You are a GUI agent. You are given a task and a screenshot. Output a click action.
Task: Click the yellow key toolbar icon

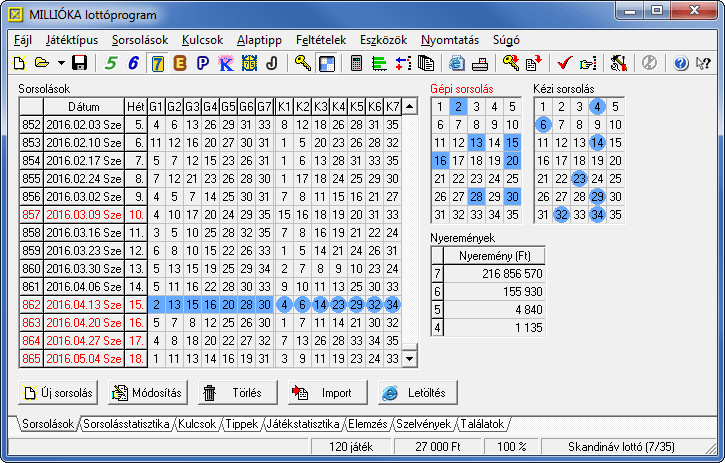coord(302,63)
